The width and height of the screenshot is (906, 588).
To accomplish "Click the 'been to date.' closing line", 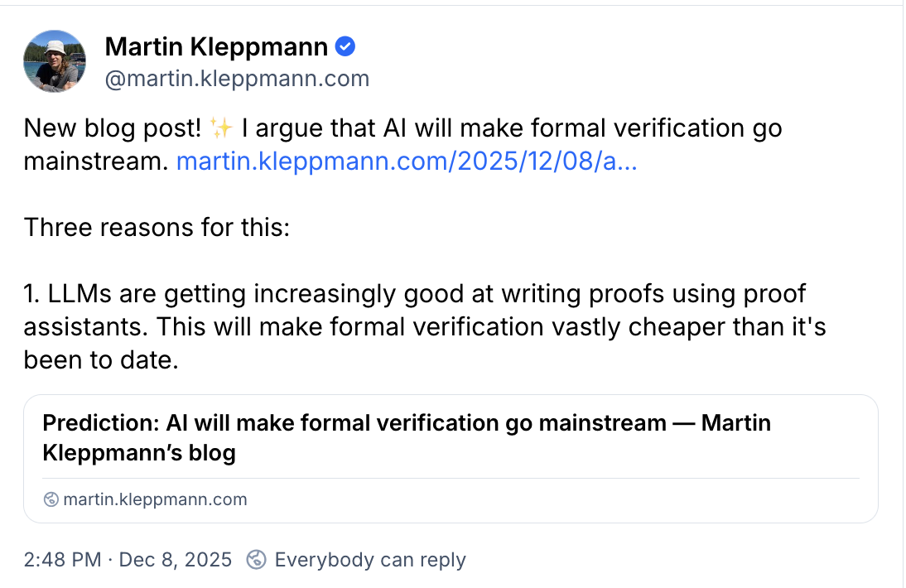I will (101, 359).
